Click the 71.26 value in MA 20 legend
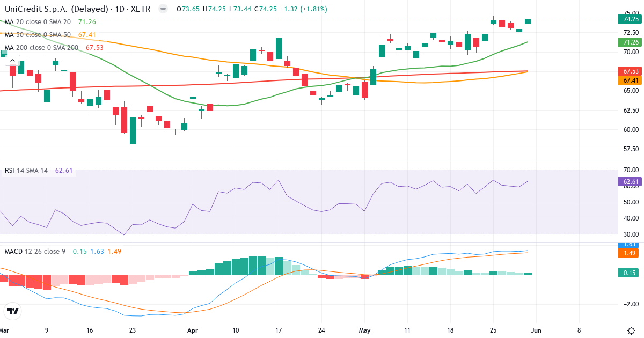Image resolution: width=644 pixels, height=338 pixels. 87,22
